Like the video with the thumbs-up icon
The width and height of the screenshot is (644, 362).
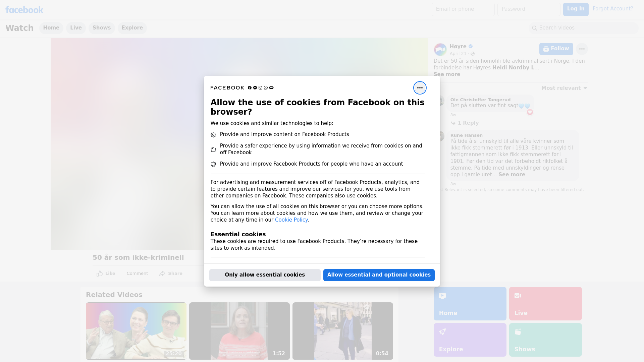100,274
